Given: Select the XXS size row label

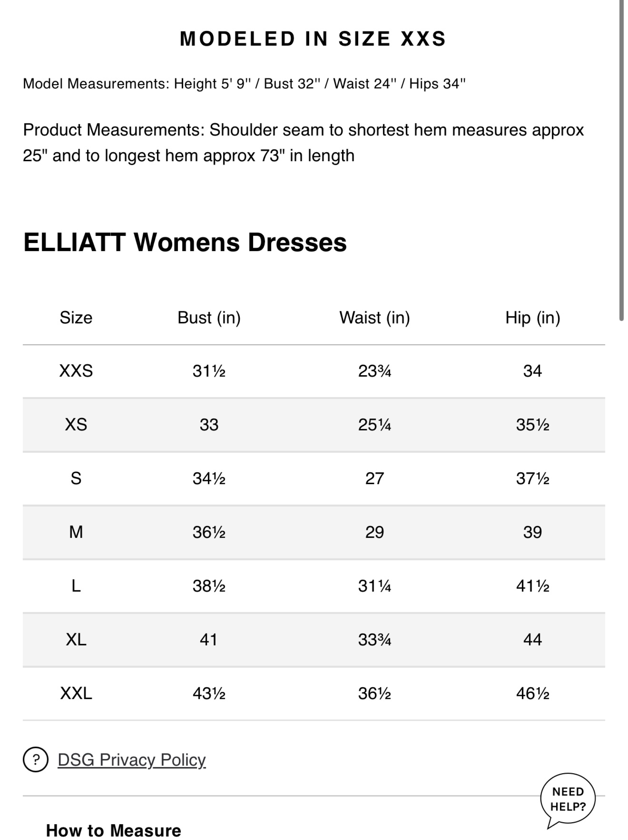Looking at the screenshot, I should coord(76,371).
